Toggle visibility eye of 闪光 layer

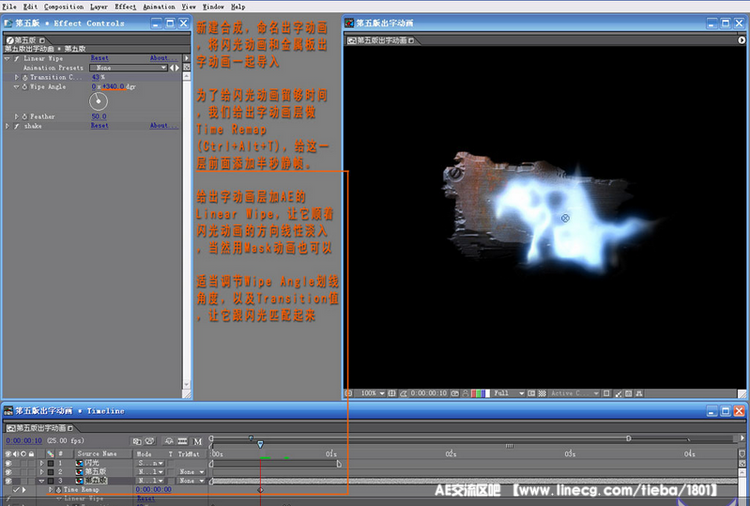click(8, 463)
